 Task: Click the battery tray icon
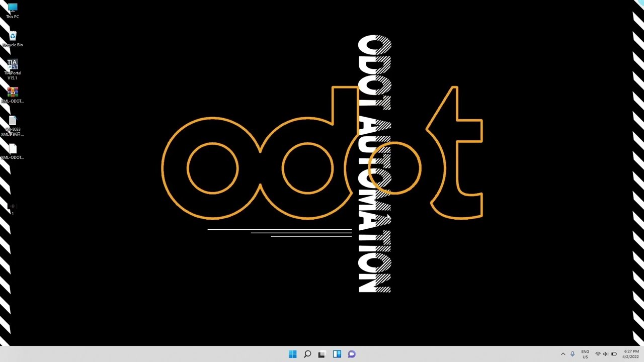(x=614, y=354)
